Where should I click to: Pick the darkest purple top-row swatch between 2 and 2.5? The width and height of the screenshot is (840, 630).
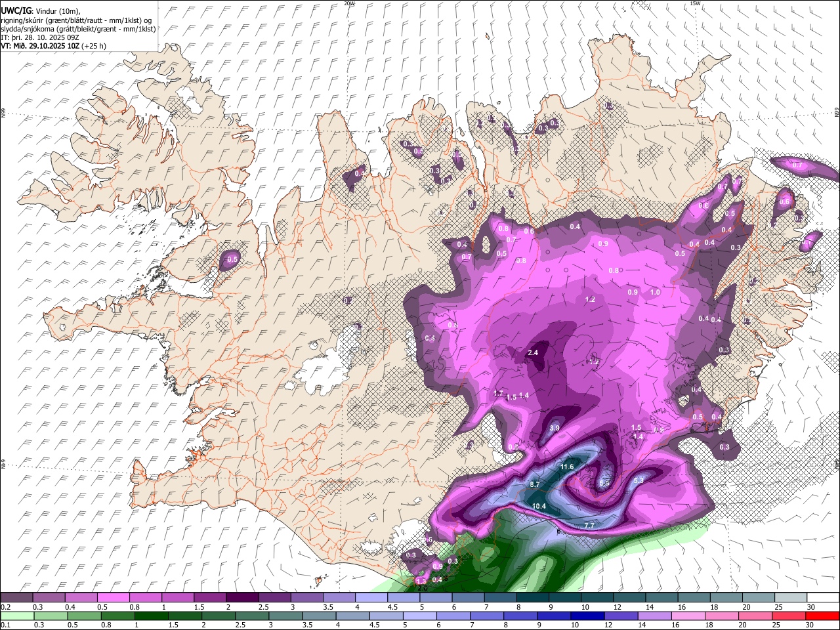(x=242, y=598)
